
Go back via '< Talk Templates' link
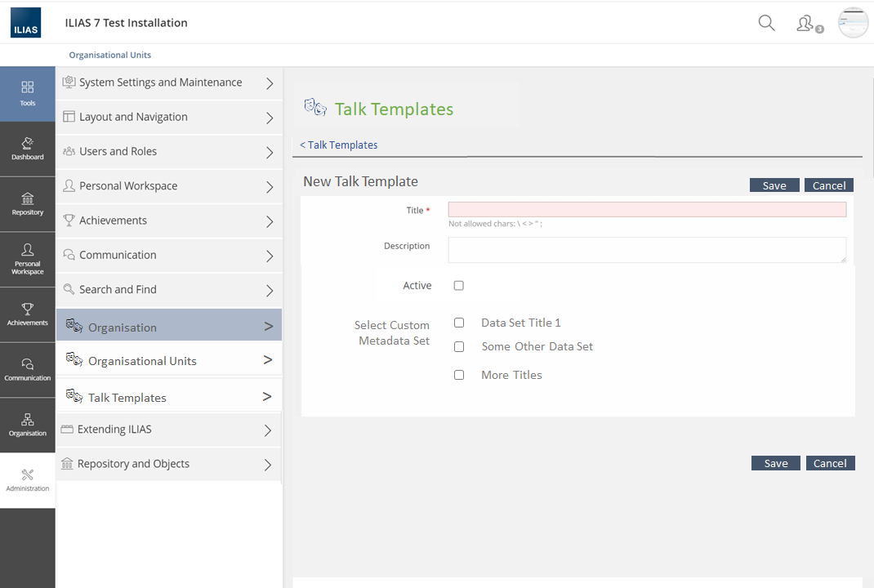pyautogui.click(x=339, y=145)
